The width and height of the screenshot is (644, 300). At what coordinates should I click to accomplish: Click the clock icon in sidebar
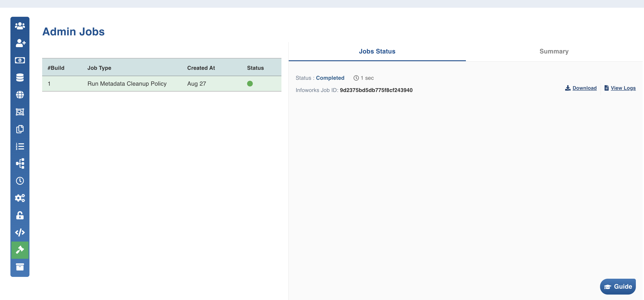[x=20, y=181]
